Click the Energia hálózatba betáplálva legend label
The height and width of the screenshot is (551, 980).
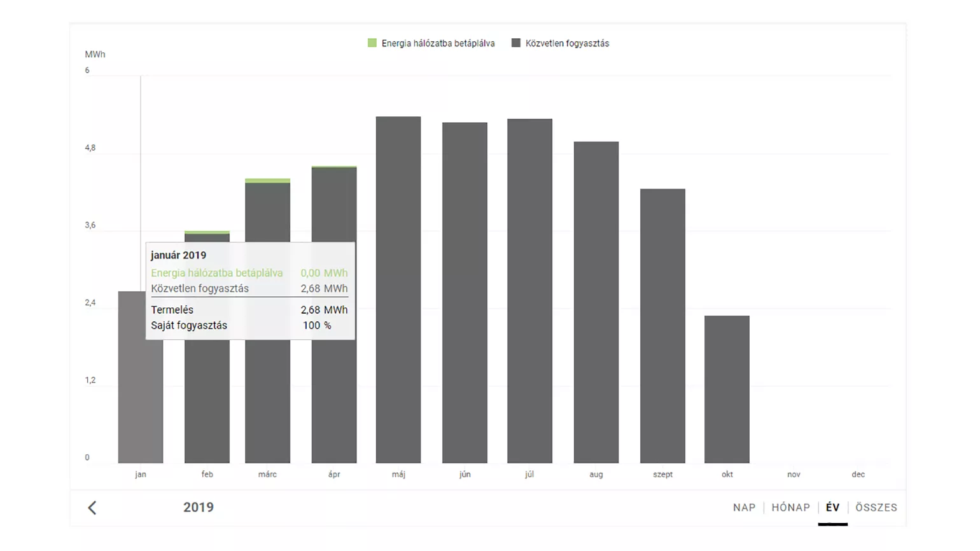[438, 43]
